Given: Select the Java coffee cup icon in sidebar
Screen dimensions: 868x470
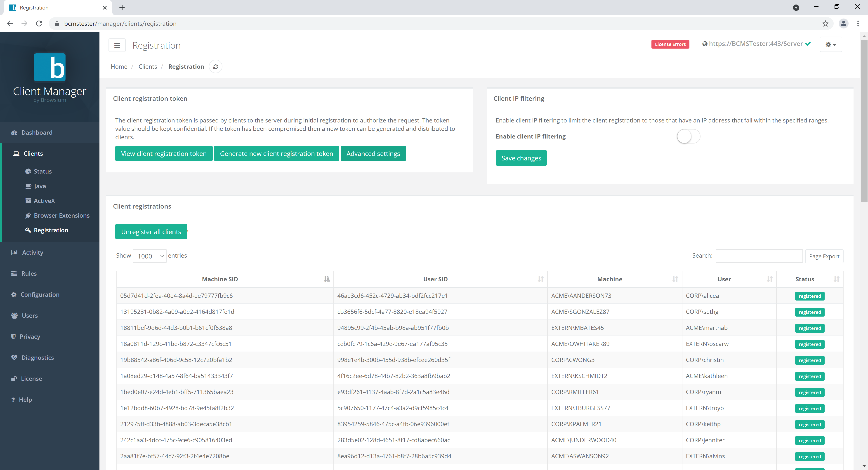Looking at the screenshot, I should [x=29, y=186].
